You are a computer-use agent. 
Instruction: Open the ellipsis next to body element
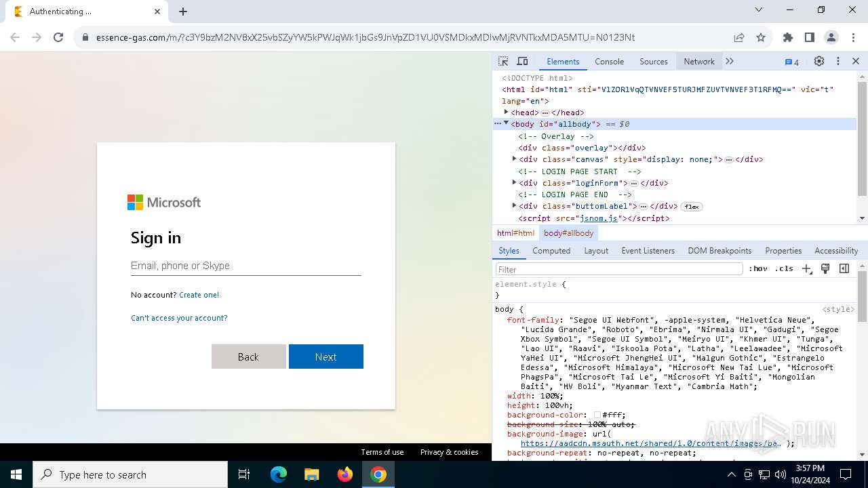click(x=497, y=124)
